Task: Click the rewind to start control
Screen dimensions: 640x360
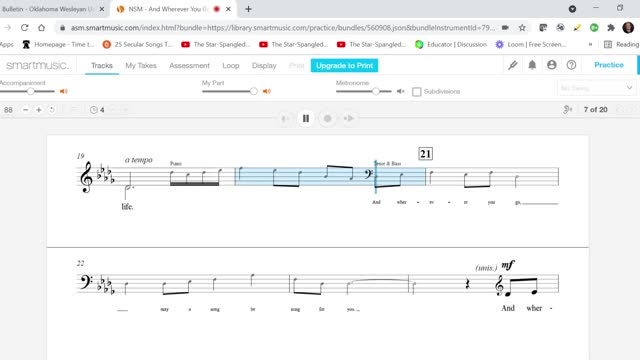Action: (285, 119)
